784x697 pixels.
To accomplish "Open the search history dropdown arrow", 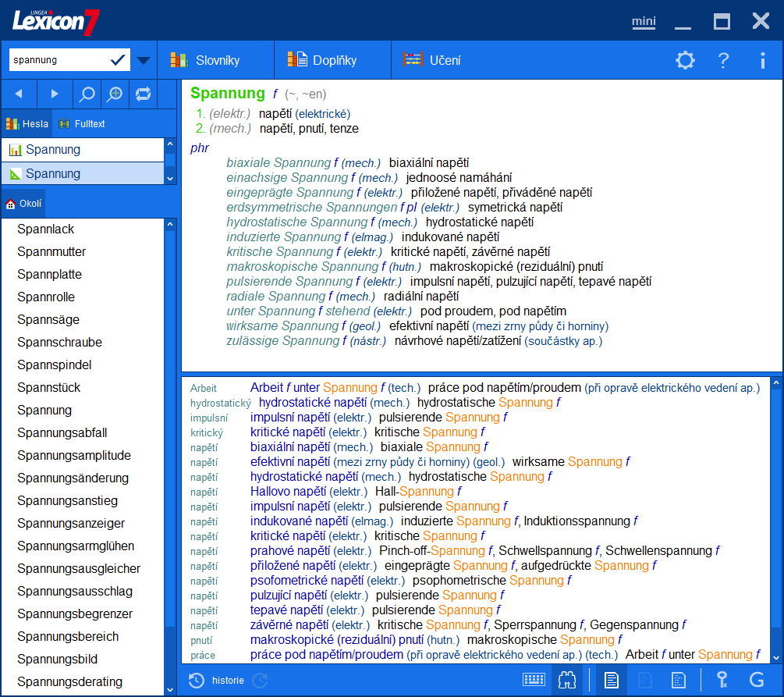I will (x=144, y=61).
